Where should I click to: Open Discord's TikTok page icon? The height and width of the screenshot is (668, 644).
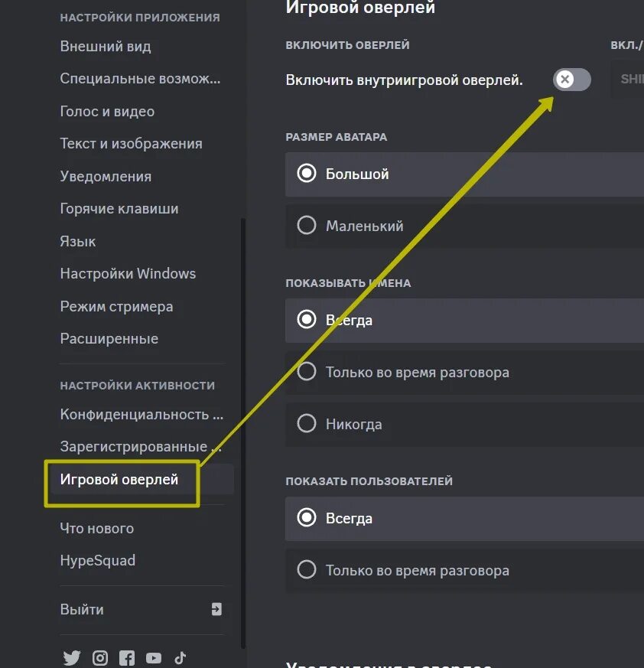[x=180, y=657]
